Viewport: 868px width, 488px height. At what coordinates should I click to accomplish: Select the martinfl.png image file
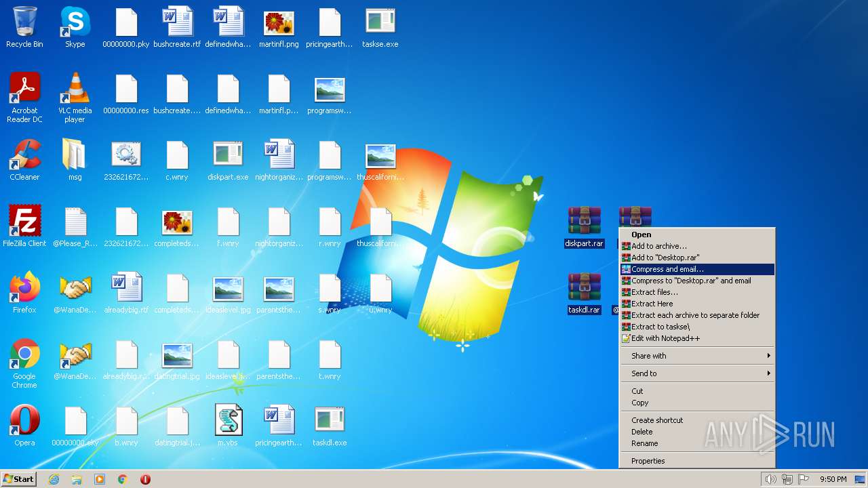(279, 27)
